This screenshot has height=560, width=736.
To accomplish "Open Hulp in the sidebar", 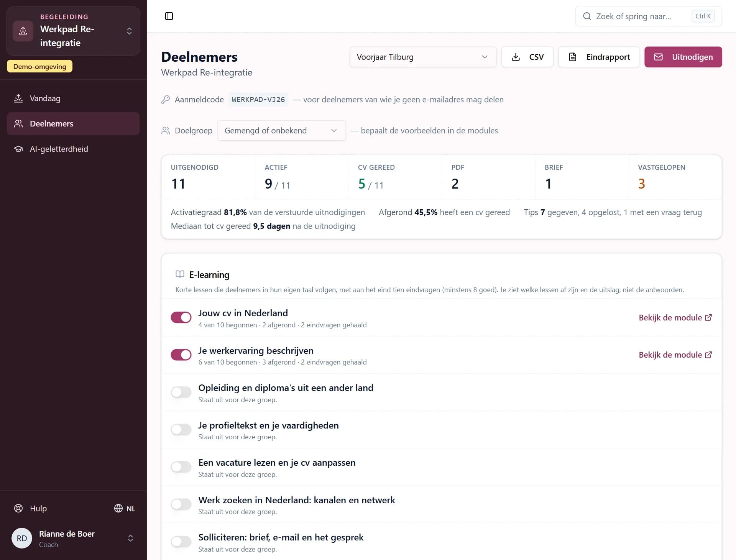I will tap(31, 508).
